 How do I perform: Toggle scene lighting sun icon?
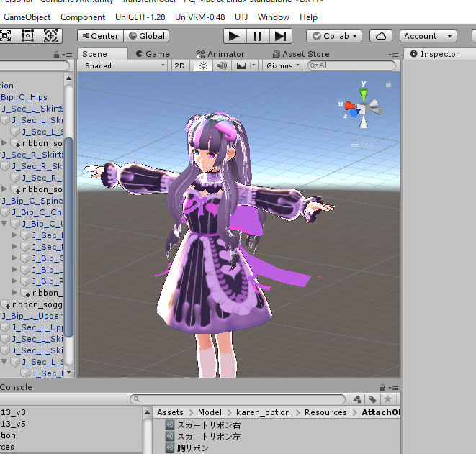[203, 65]
